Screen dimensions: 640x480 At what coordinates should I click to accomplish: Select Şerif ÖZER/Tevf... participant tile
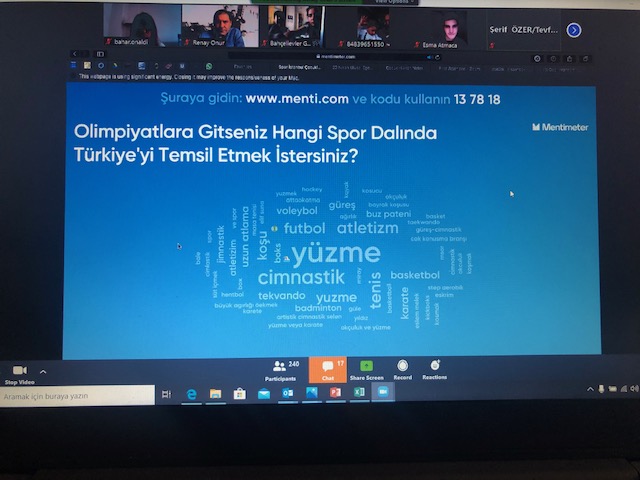click(523, 30)
